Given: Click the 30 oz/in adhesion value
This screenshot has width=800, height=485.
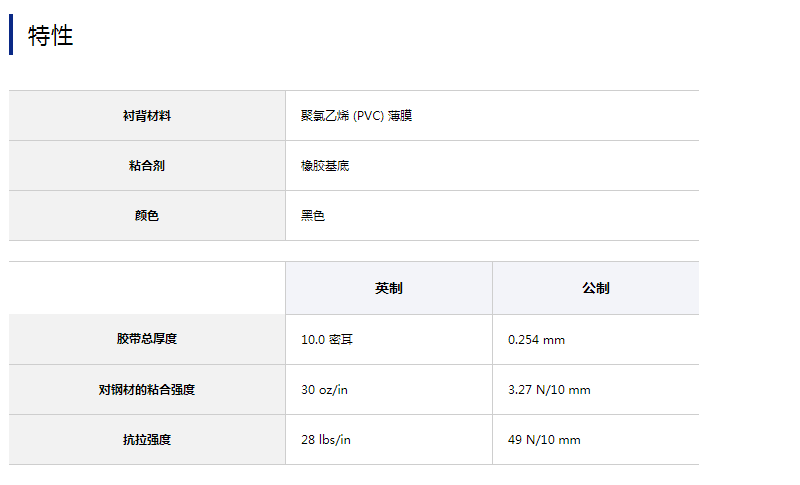Looking at the screenshot, I should [x=324, y=390].
